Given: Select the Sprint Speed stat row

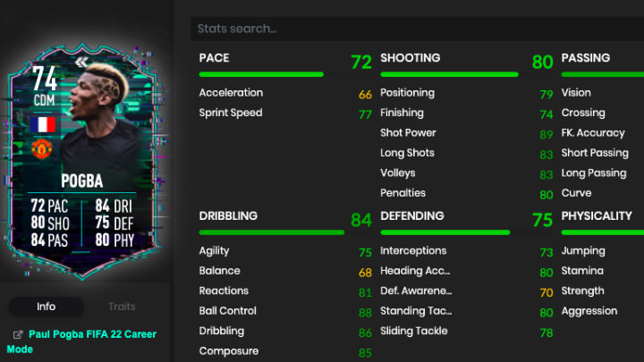Looking at the screenshot, I should click(x=285, y=114).
